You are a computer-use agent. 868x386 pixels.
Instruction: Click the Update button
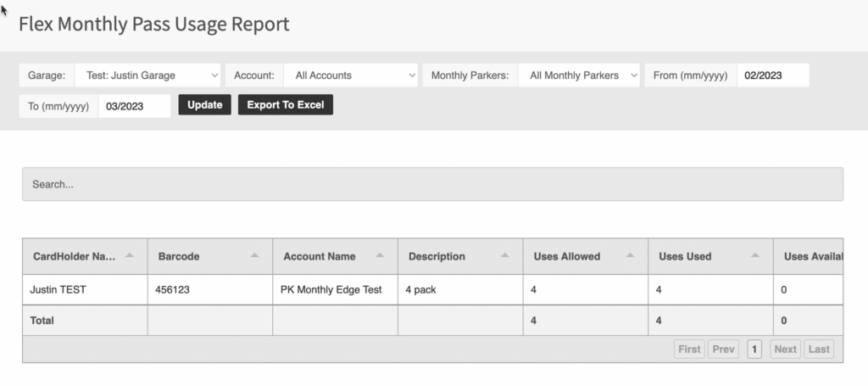coord(204,105)
